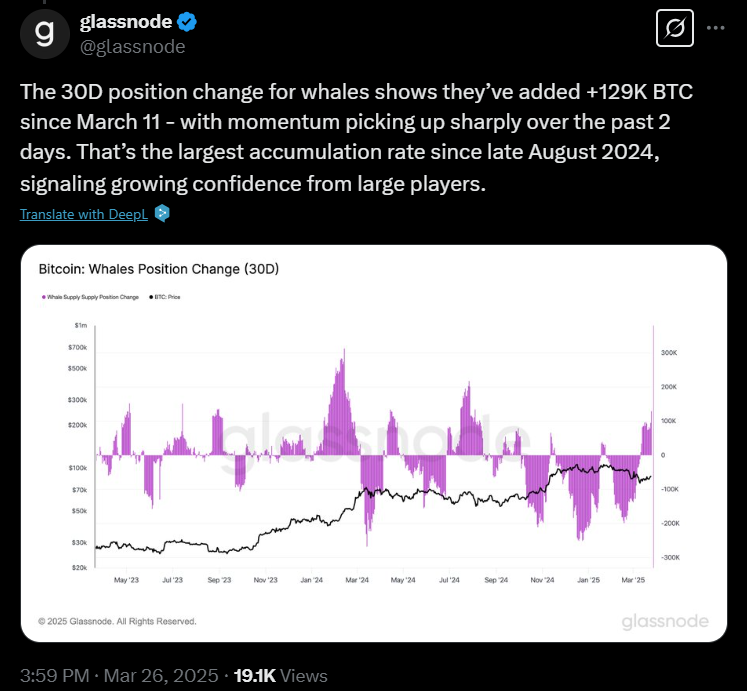Open the whales position chart image
This screenshot has width=747, height=691.
(374, 443)
